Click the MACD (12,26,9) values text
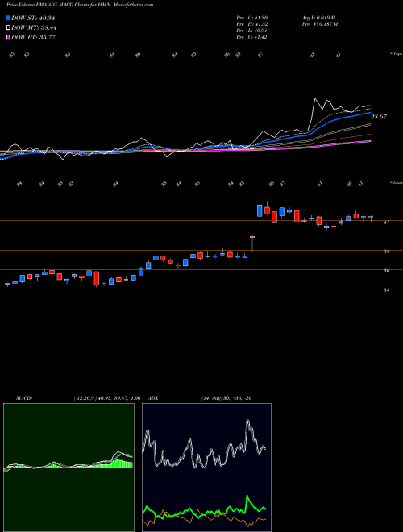This screenshot has width=403, height=532. (107, 398)
